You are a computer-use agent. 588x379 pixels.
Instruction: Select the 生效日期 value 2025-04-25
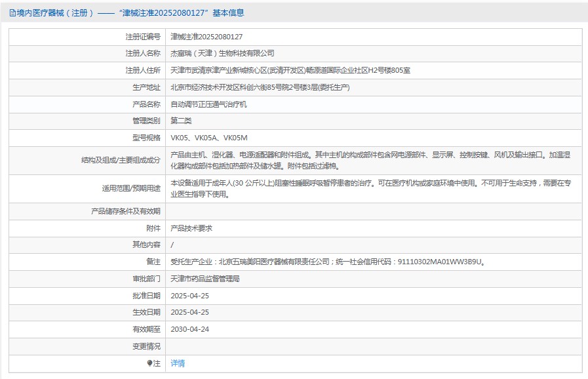pos(189,312)
